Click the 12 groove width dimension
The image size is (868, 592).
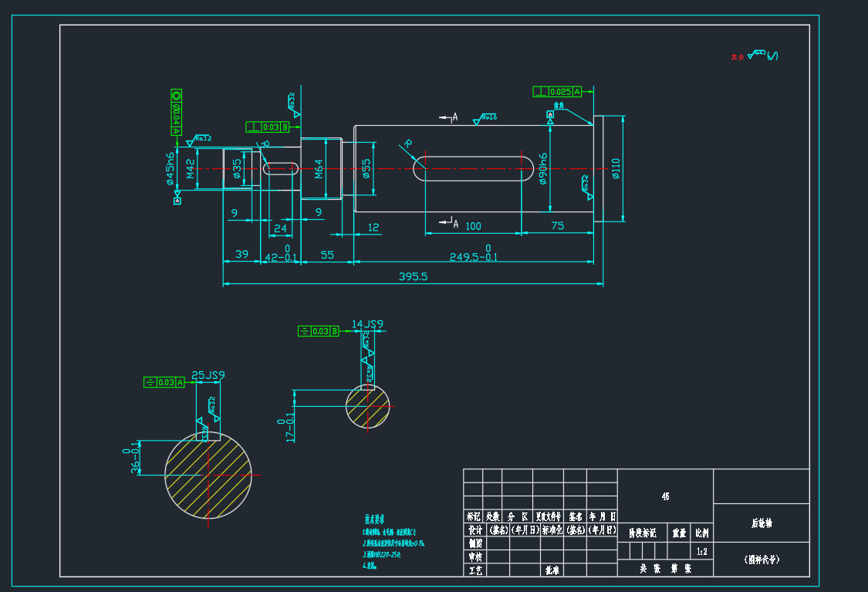tap(373, 228)
